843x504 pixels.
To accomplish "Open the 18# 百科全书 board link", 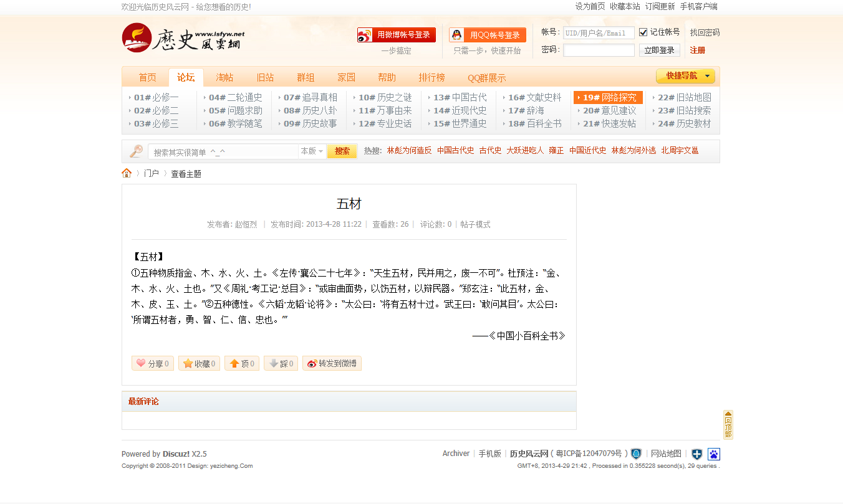I will 535,123.
